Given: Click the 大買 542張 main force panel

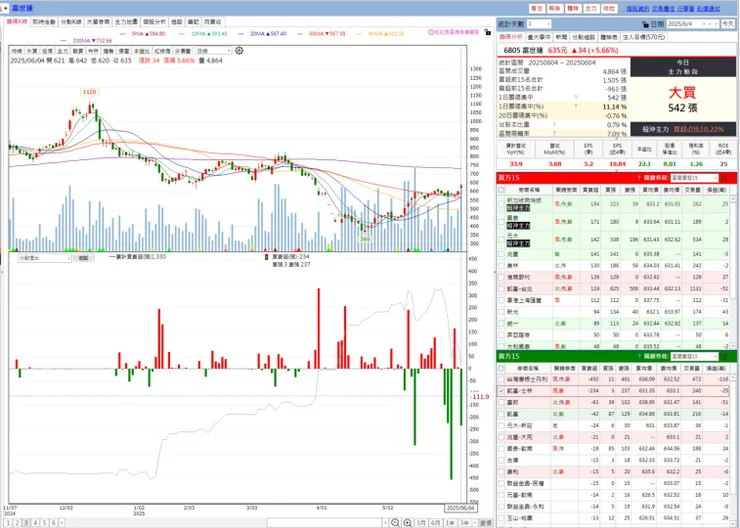Looking at the screenshot, I should [x=683, y=100].
